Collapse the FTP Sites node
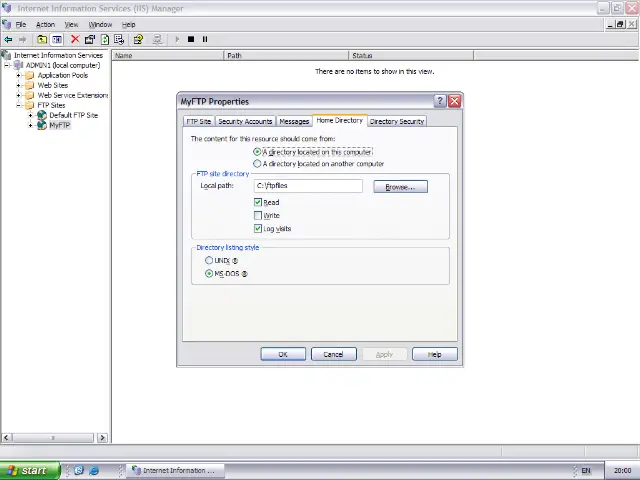The width and height of the screenshot is (640, 480). [18, 105]
